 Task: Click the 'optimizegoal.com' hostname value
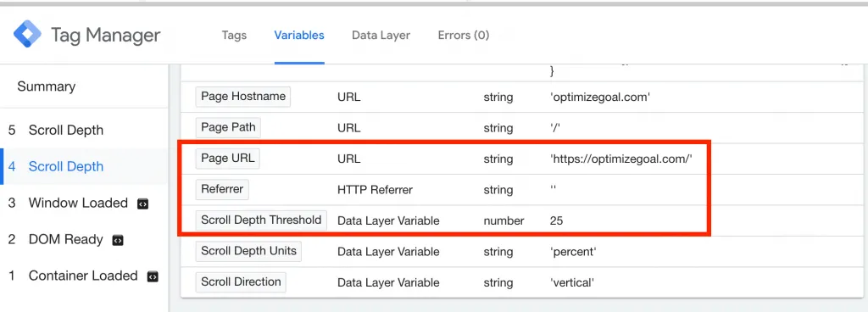[599, 97]
